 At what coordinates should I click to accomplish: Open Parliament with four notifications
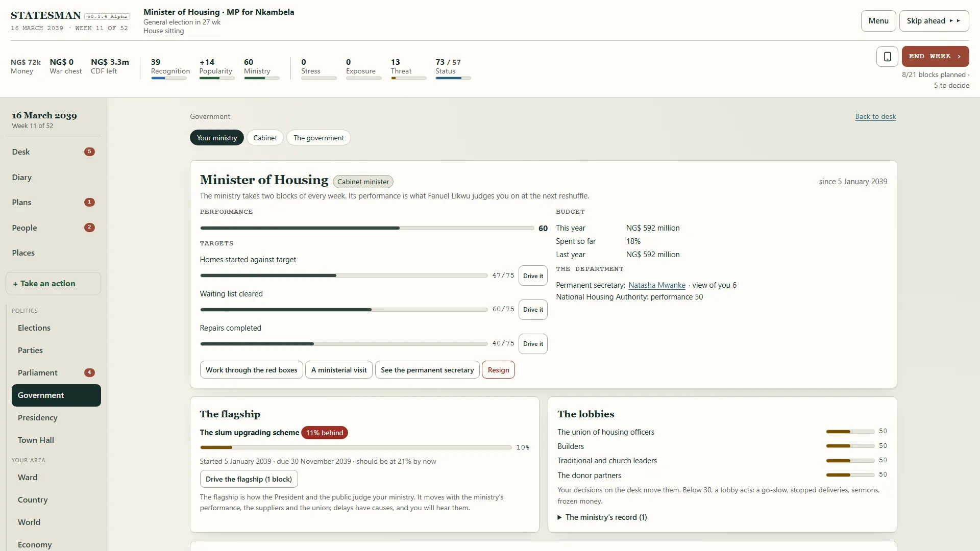click(x=56, y=372)
